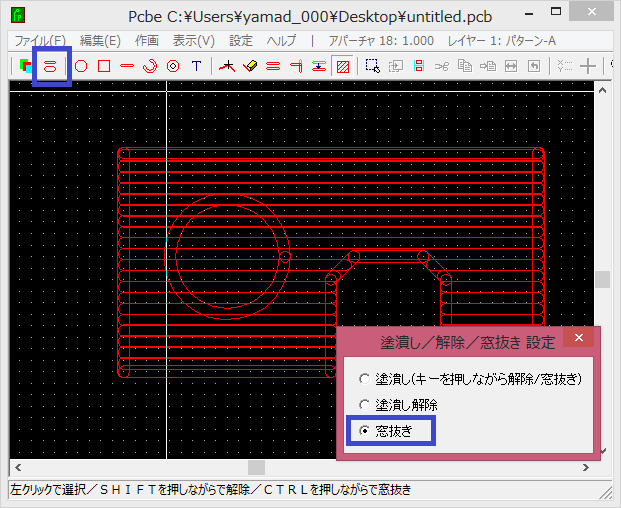Click the horizontal scrollbar left arrow
Screen dimensions: 621x508
16,467
